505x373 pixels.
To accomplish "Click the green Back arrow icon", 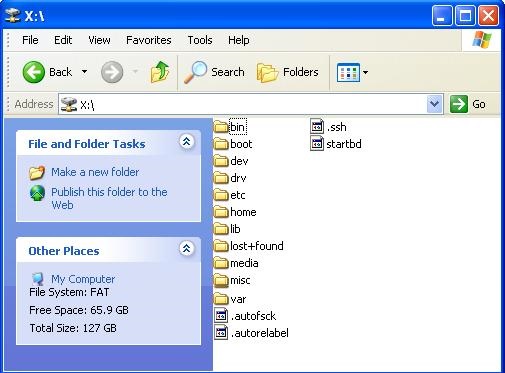I will tap(33, 72).
